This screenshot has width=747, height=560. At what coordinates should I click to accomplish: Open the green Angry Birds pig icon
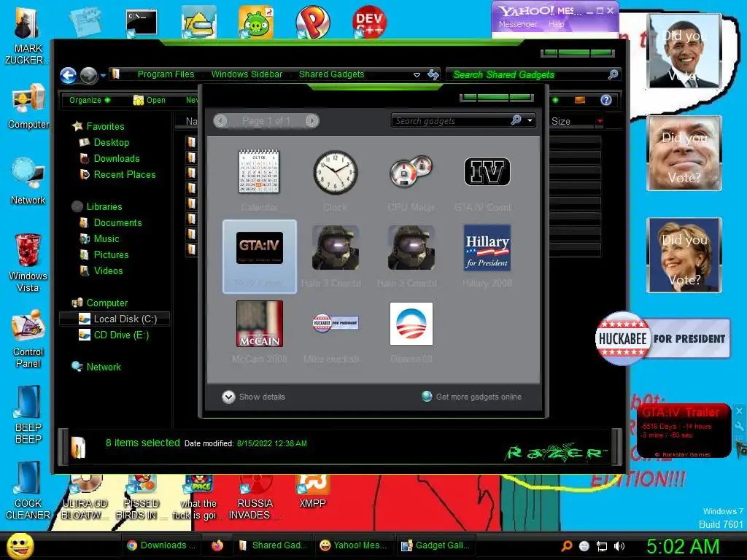tap(256, 22)
